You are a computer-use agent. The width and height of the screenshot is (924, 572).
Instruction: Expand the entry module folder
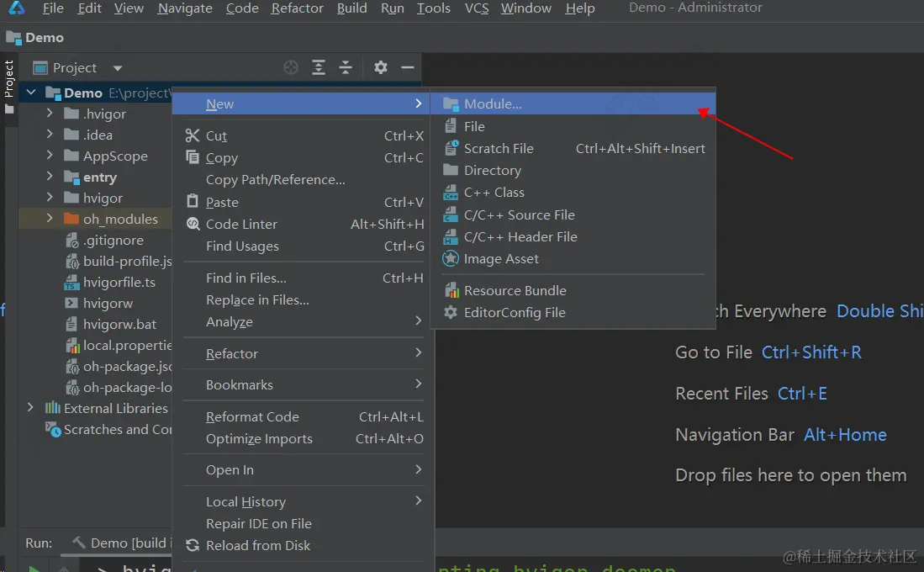[50, 177]
